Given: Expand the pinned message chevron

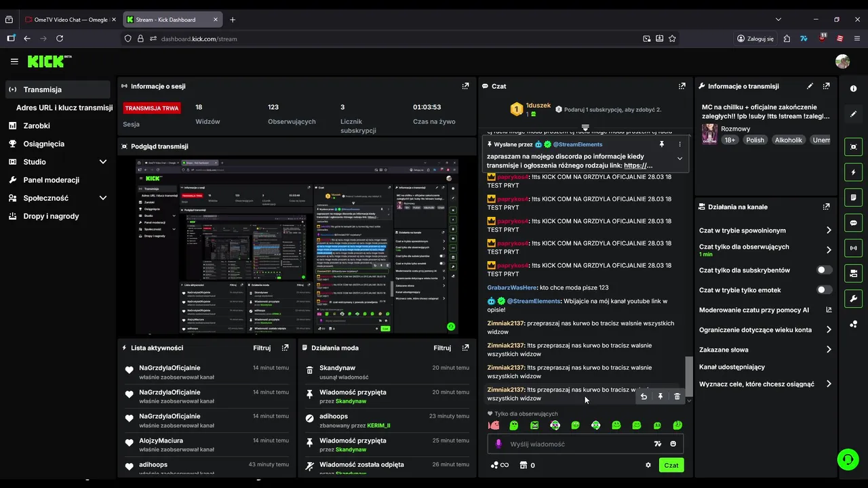Looking at the screenshot, I should 679,159.
